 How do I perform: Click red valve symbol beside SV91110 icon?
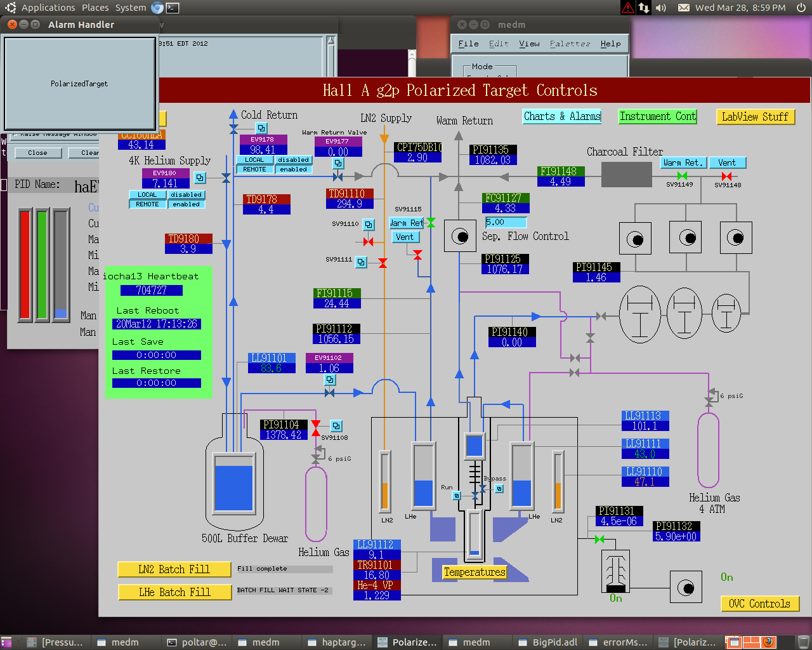[x=368, y=242]
